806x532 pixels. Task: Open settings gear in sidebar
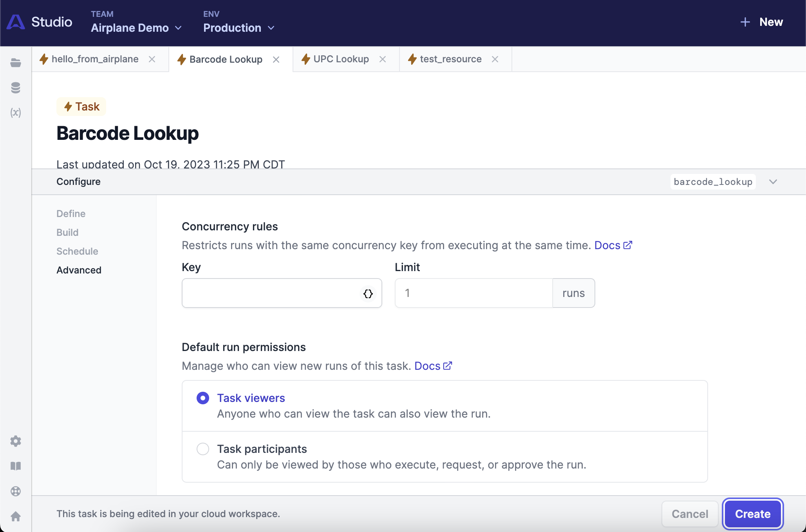point(16,441)
